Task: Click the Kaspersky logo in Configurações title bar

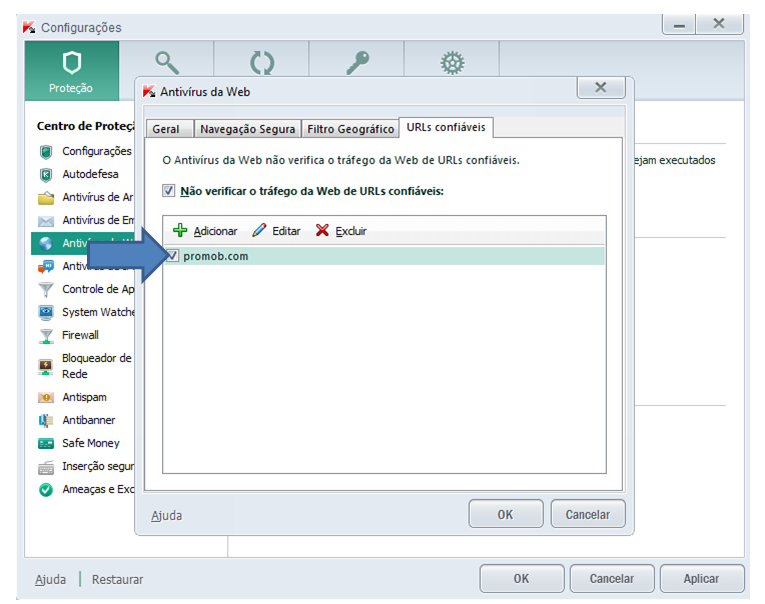Action: tap(29, 27)
